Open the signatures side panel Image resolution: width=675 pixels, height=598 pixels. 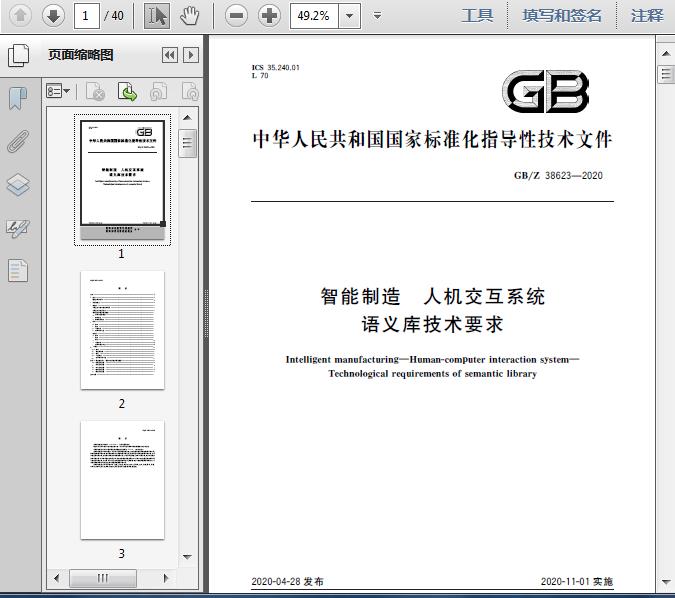[x=18, y=227]
